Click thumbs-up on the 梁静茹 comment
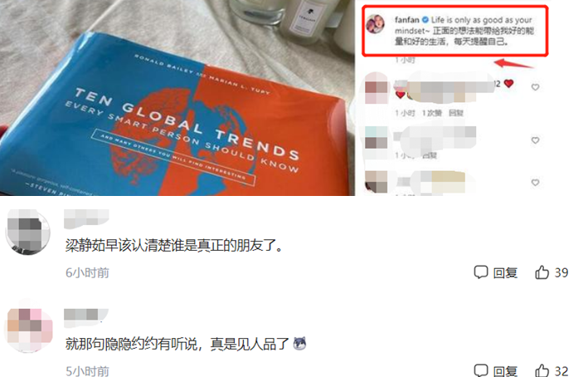This screenshot has height=377, width=588. coord(542,272)
